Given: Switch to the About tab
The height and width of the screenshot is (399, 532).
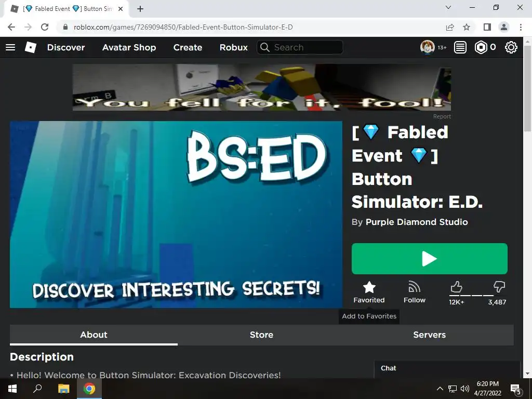Looking at the screenshot, I should (94, 335).
